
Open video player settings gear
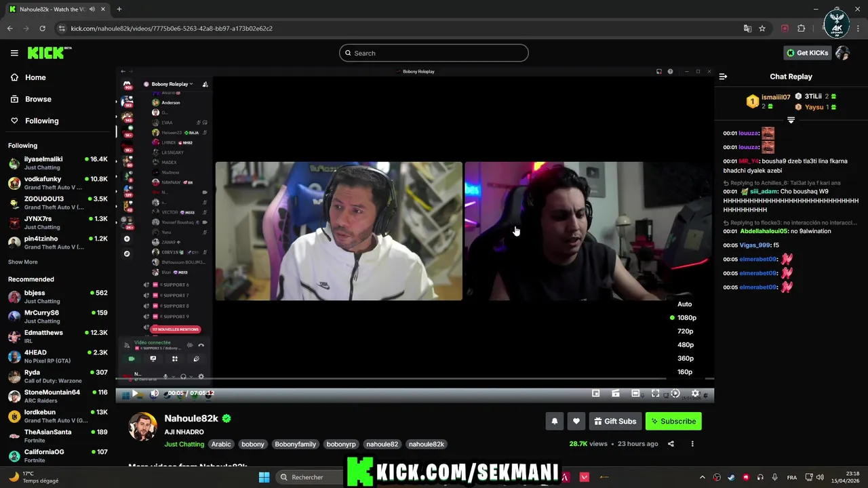point(695,393)
